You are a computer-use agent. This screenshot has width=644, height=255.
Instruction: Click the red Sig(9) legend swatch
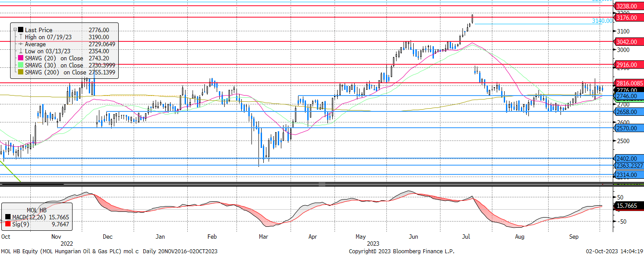coord(8,225)
